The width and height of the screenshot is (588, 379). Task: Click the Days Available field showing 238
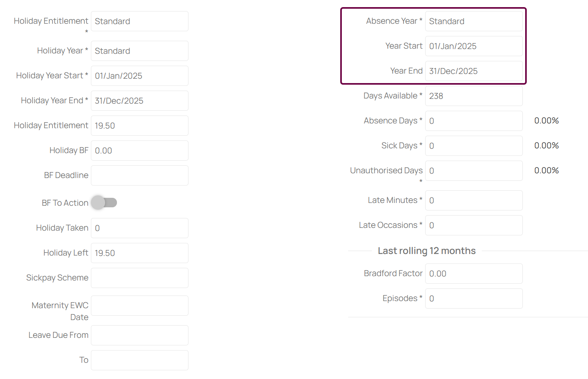click(474, 96)
